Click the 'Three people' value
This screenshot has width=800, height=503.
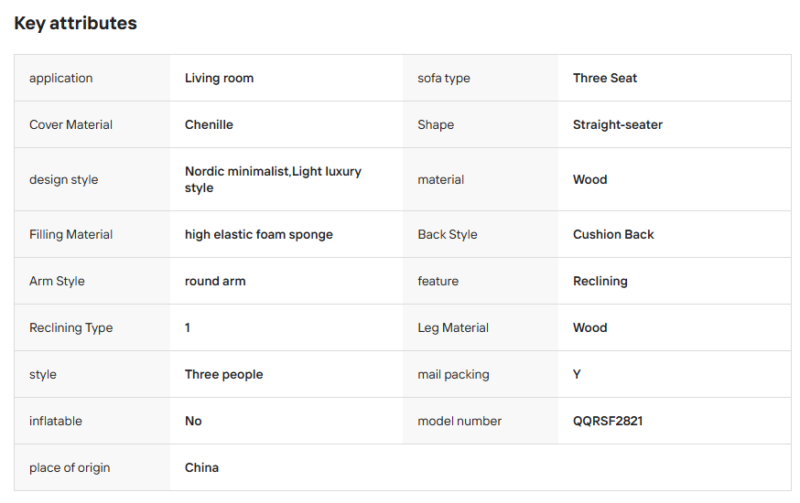(x=223, y=374)
